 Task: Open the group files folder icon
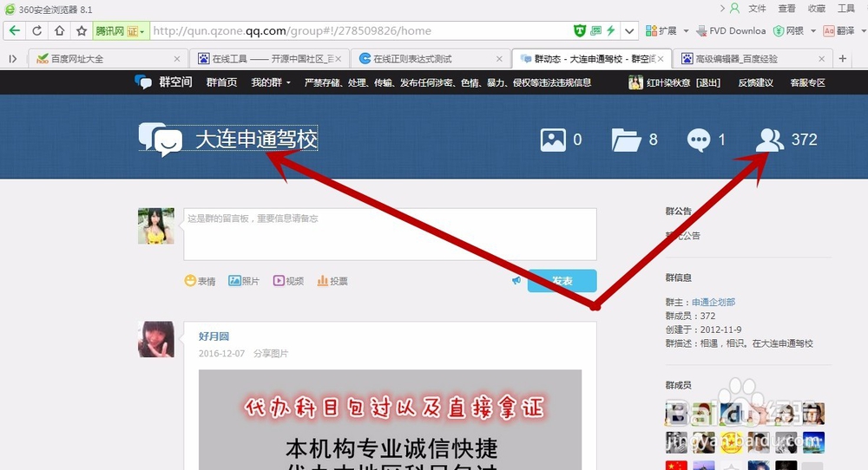626,140
